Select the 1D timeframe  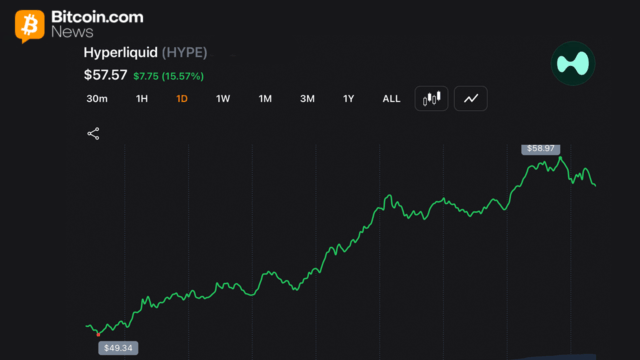pyautogui.click(x=182, y=99)
